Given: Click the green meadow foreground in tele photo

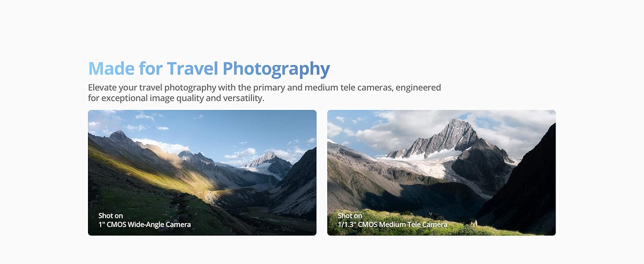Looking at the screenshot, I should coord(396,222).
